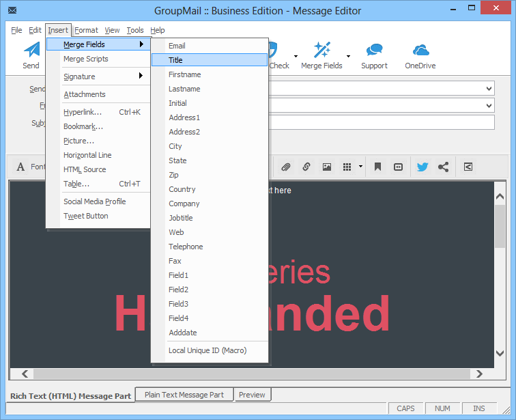The width and height of the screenshot is (516, 420).
Task: Insert Local Unique ID (Macro)
Action: (x=210, y=350)
